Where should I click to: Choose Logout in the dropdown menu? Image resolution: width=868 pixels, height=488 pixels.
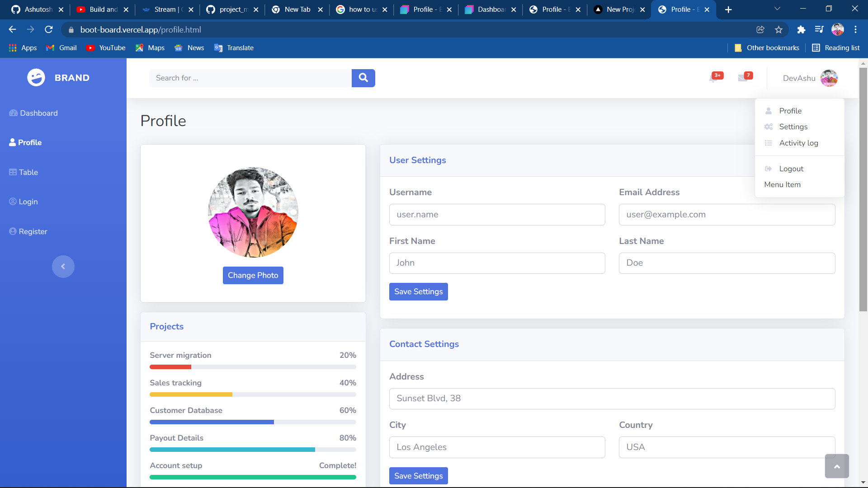click(x=799, y=169)
